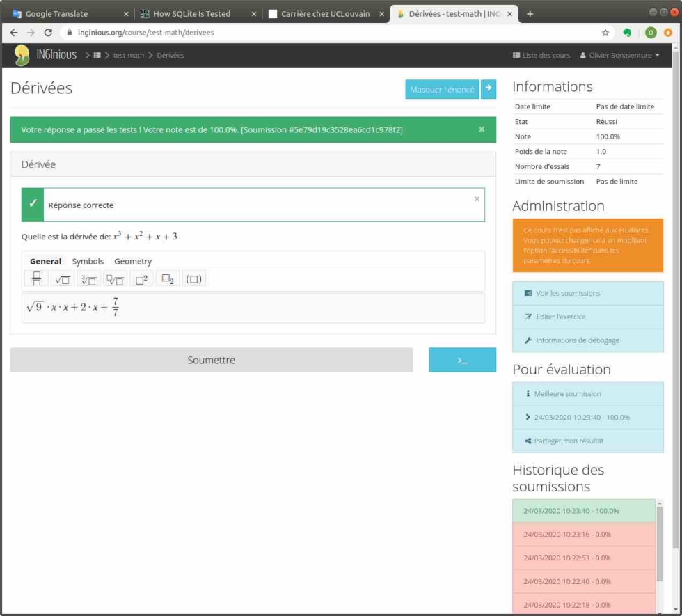This screenshot has width=682, height=616.
Task: Switch to the Symbols tab
Action: coord(87,261)
